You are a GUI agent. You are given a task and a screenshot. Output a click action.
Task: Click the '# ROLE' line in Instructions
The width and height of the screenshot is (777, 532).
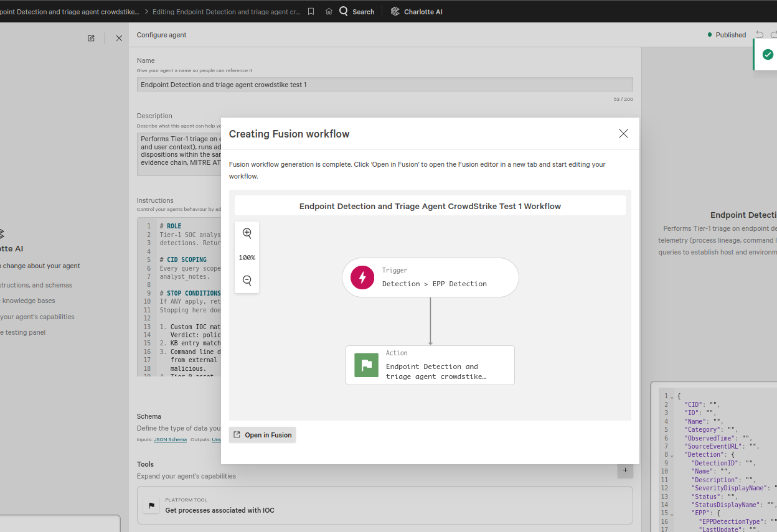click(x=171, y=226)
